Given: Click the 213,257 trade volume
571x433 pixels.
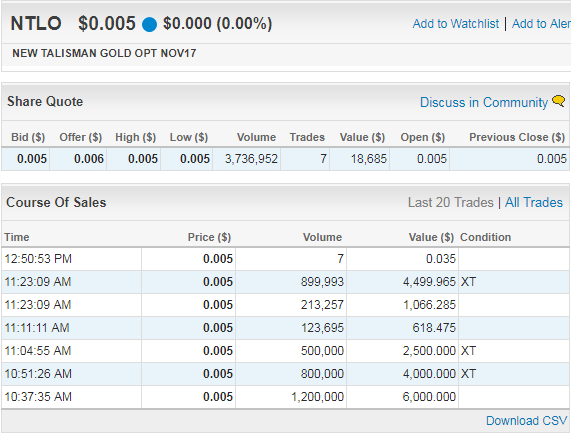Looking at the screenshot, I should tap(322, 305).
